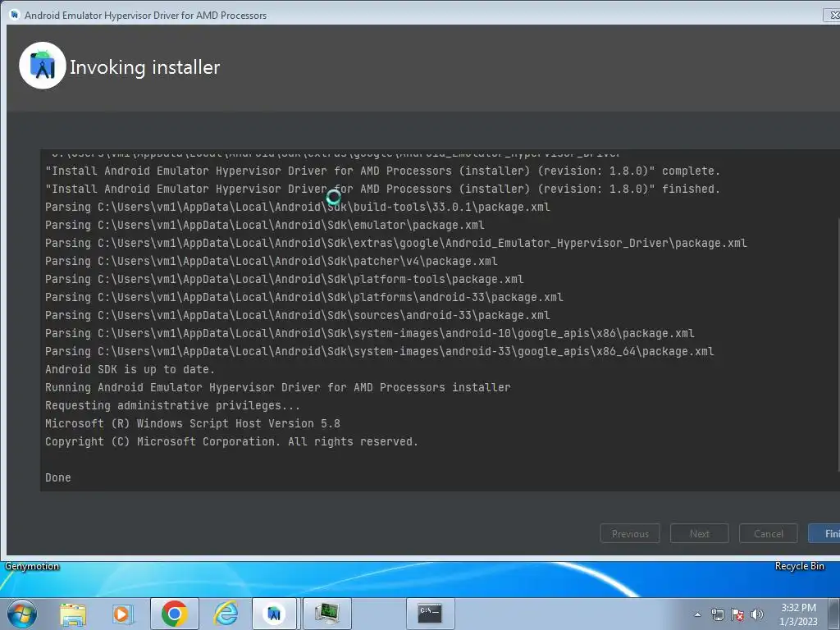Open the Action Center flag icon

(737, 614)
